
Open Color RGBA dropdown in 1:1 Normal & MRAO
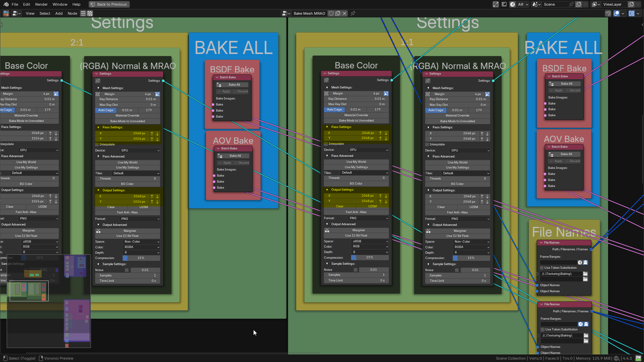(x=471, y=247)
